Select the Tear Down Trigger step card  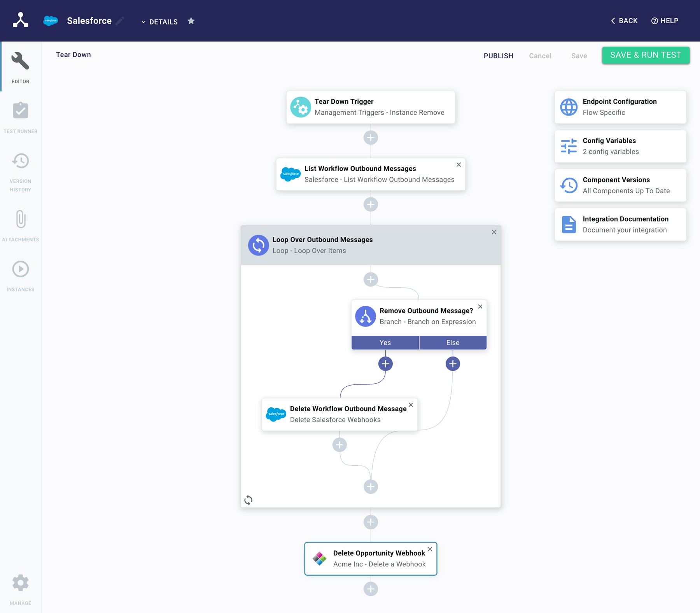point(371,107)
